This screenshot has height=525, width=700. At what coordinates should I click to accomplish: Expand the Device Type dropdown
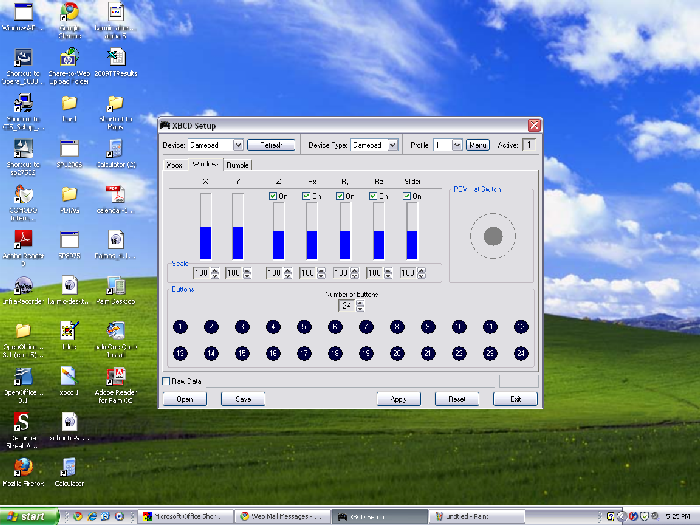click(393, 145)
